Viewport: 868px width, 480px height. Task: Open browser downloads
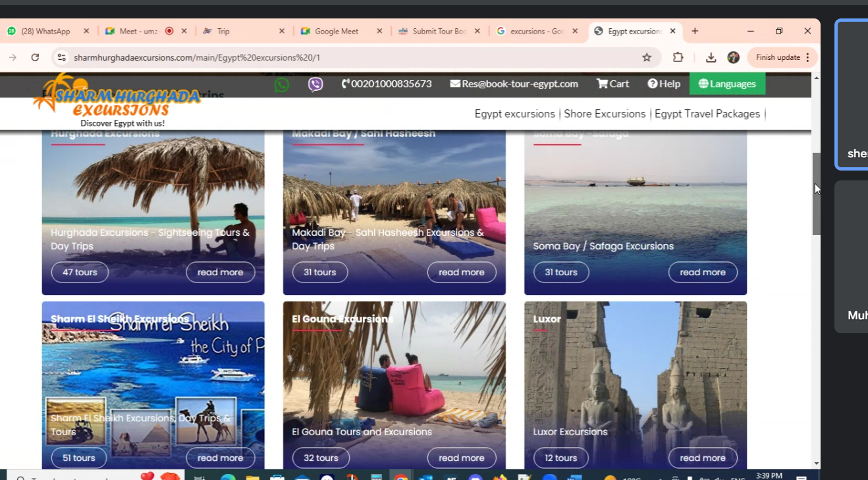tap(711, 57)
